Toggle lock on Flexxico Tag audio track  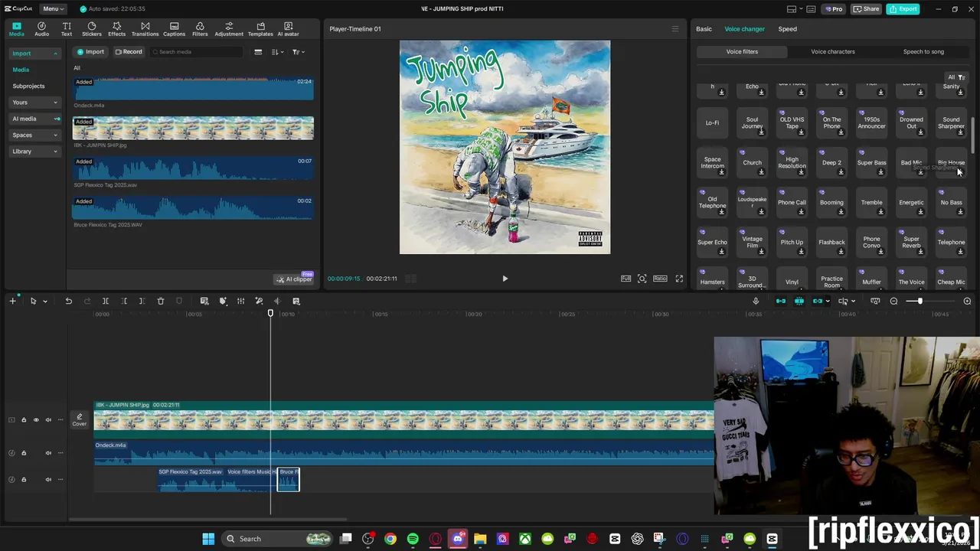24,480
